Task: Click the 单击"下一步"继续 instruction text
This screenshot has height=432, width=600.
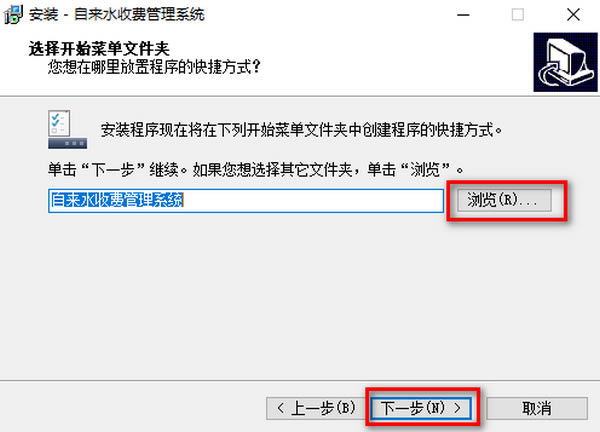Action: click(256, 169)
